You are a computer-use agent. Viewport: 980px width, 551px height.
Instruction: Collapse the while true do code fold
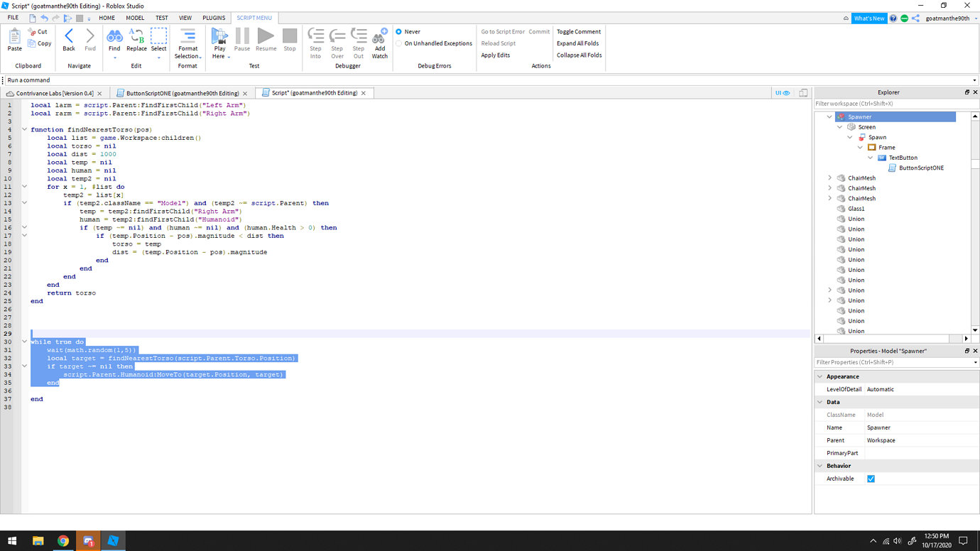pos(23,342)
